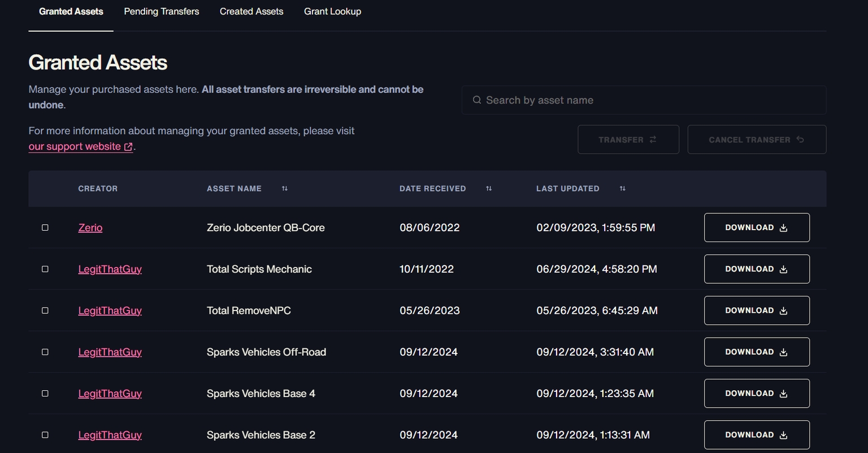Image resolution: width=868 pixels, height=453 pixels.
Task: Focus the Search by asset name field
Action: (644, 100)
